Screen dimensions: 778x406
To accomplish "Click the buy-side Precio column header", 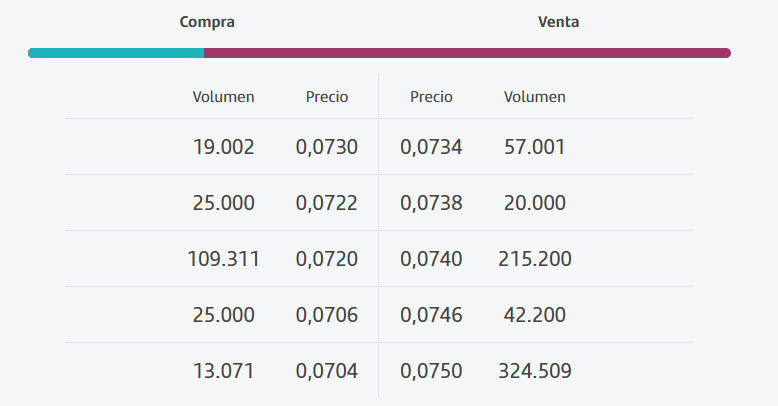I will [327, 96].
